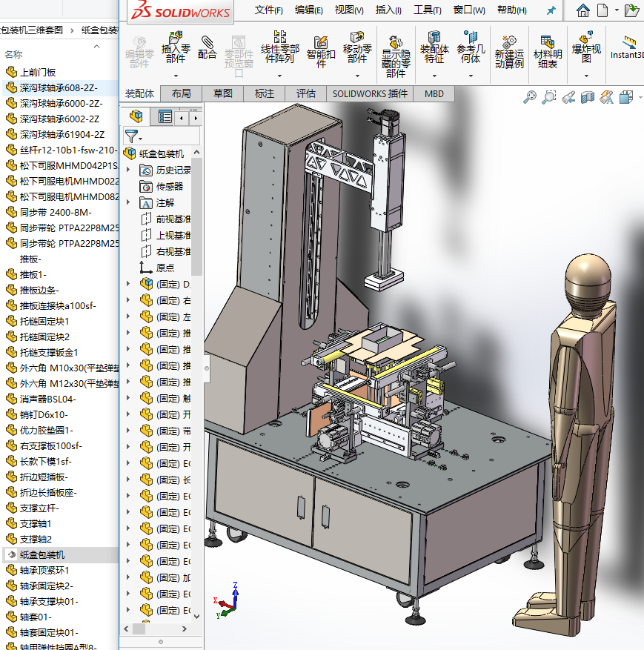Click the feature tree horizontal scrollbar thumb
This screenshot has width=644, height=650.
(139, 629)
